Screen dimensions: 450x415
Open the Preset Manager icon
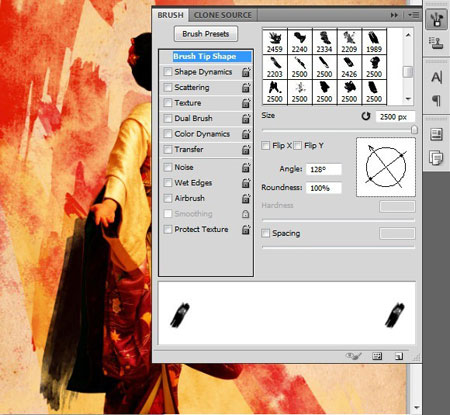(377, 356)
